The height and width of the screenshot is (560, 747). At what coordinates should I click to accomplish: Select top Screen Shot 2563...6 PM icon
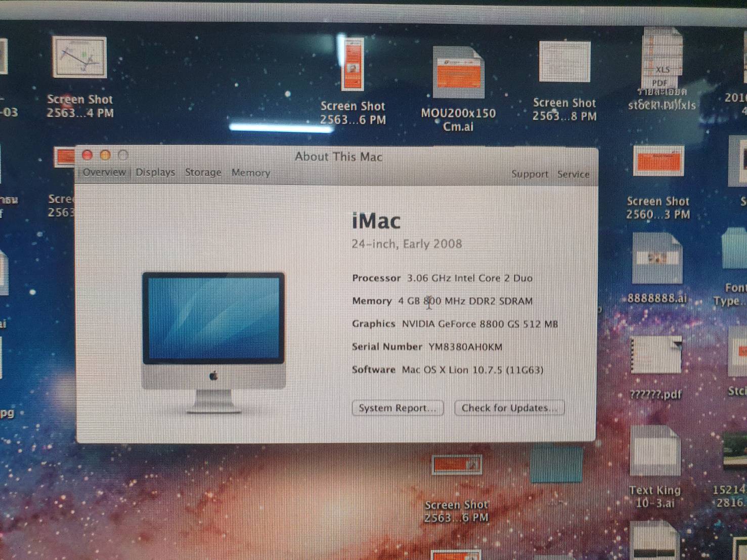(353, 65)
